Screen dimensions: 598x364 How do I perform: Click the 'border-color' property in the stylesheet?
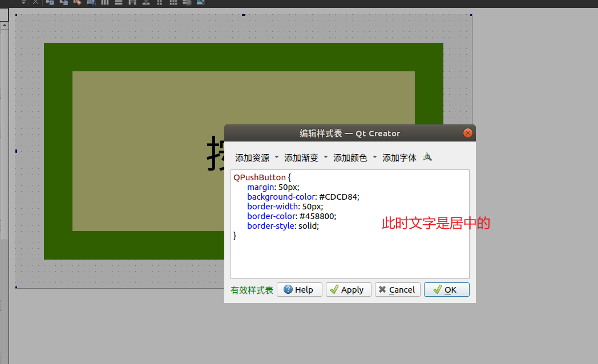click(x=272, y=216)
